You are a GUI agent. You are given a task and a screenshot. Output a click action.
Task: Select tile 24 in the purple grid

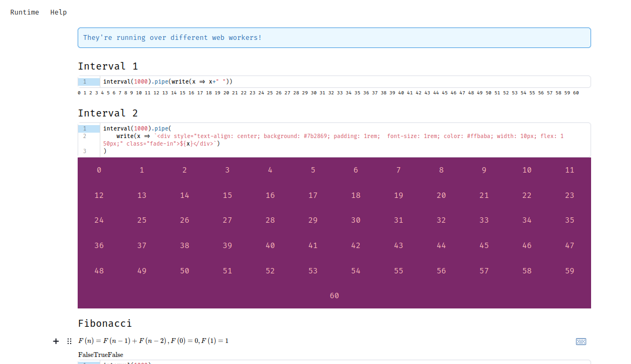tap(99, 221)
